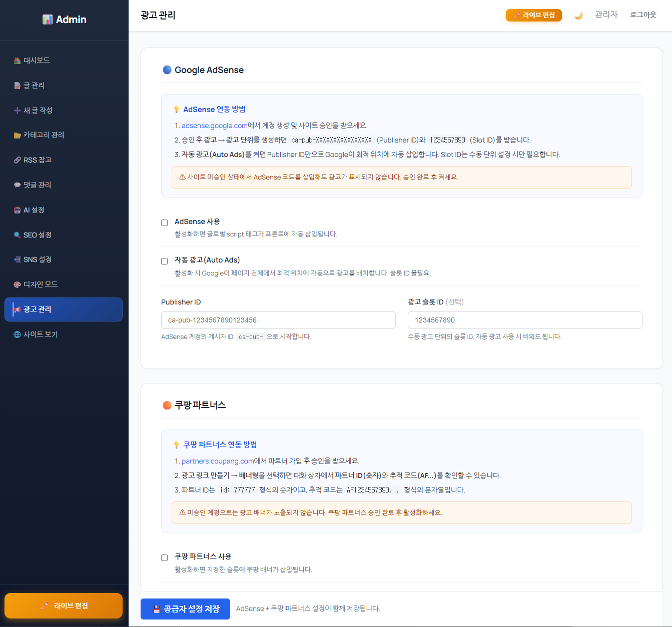Click the dashboard house icon in sidebar
This screenshot has width=672, height=627.
pos(18,60)
